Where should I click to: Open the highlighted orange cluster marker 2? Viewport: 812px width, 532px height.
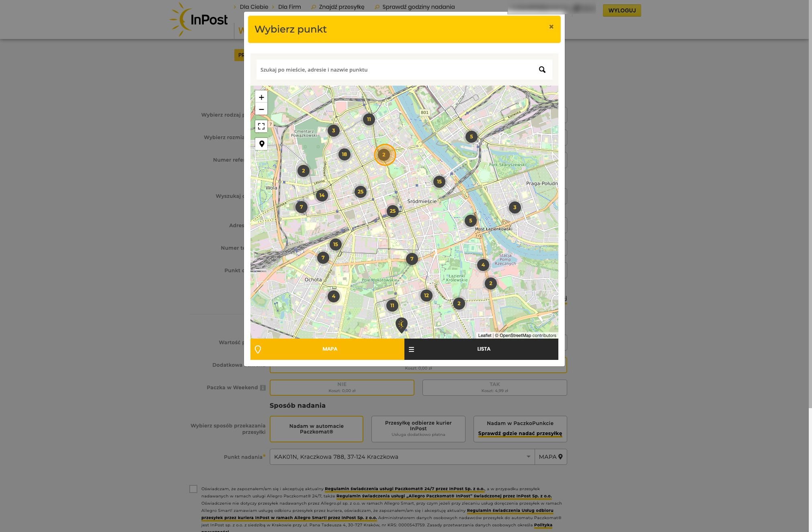384,155
